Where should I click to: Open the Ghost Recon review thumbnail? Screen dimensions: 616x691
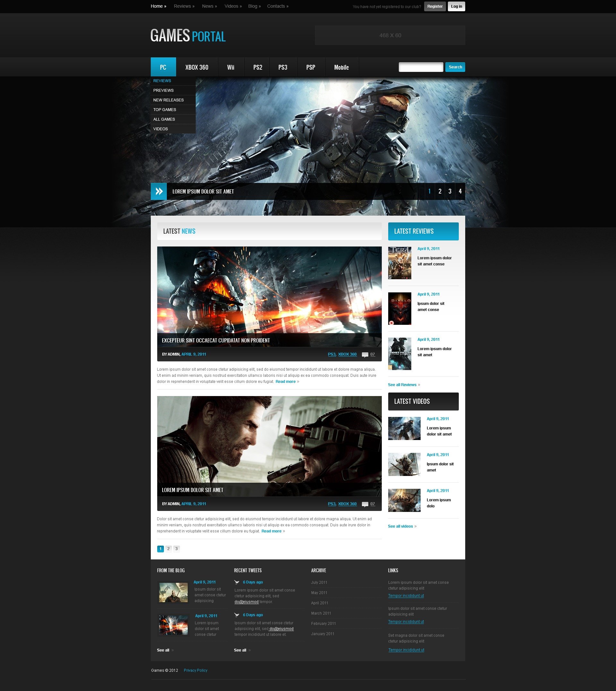(399, 354)
